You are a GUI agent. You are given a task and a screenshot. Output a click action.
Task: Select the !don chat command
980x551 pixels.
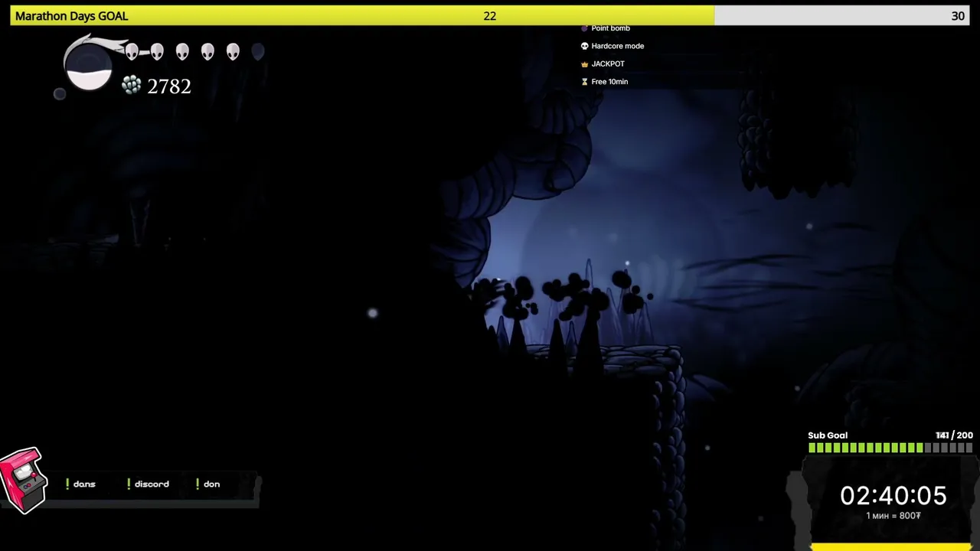click(x=207, y=484)
